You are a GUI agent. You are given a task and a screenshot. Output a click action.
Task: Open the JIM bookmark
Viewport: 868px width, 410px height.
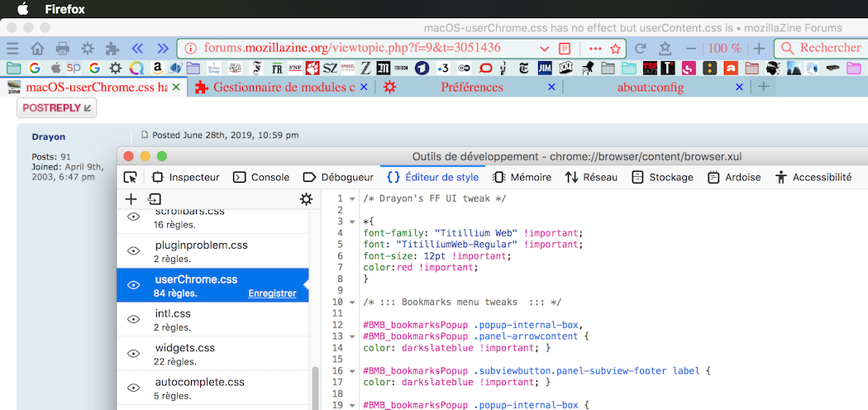pyautogui.click(x=545, y=68)
